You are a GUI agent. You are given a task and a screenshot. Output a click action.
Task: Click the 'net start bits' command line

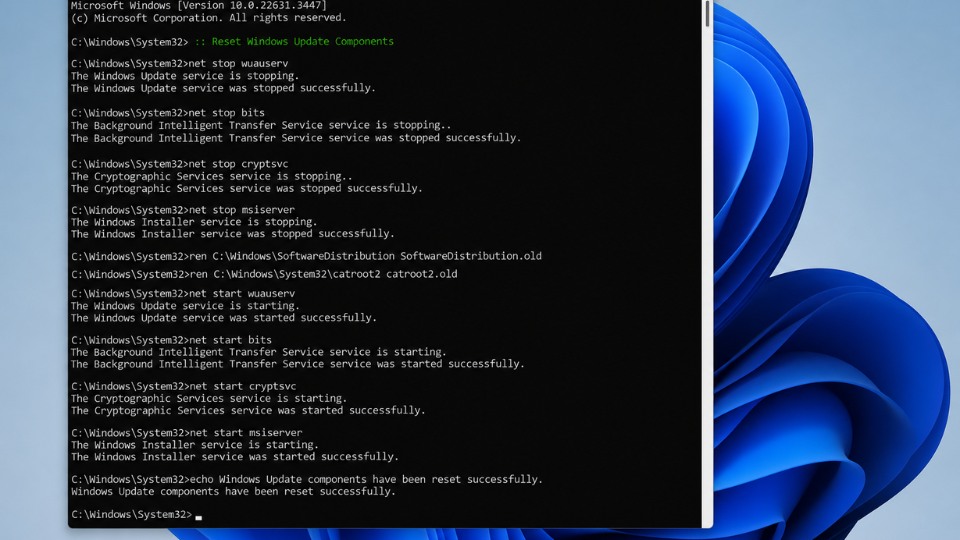point(171,340)
